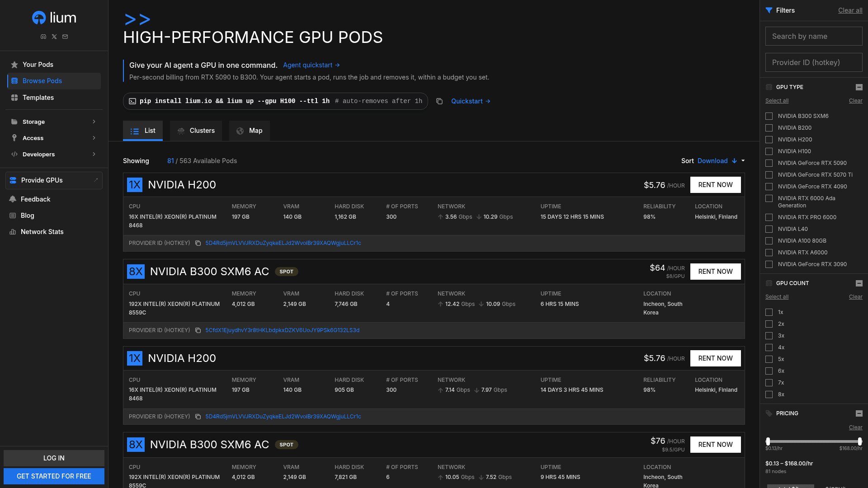Collapse the GPU TYPE filter section

click(859, 87)
